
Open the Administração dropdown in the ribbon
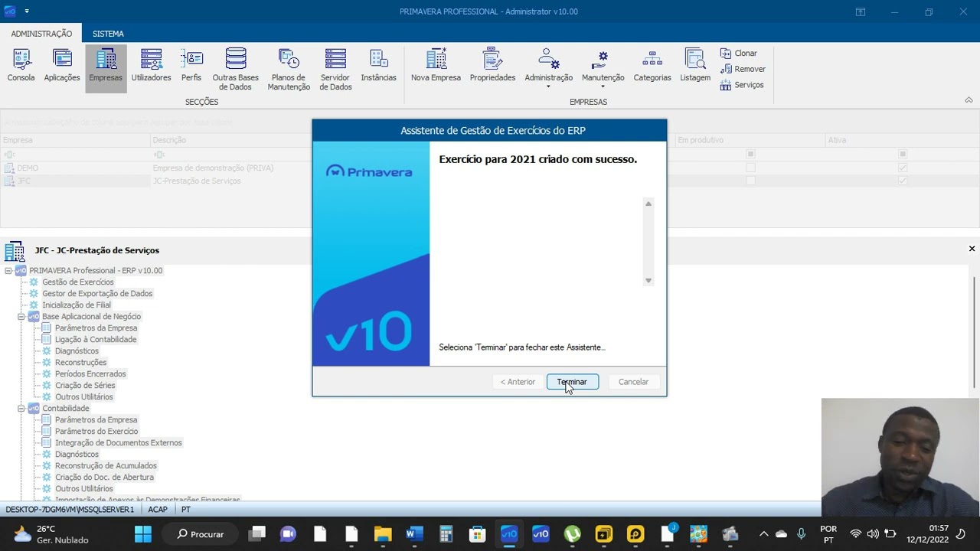548,70
